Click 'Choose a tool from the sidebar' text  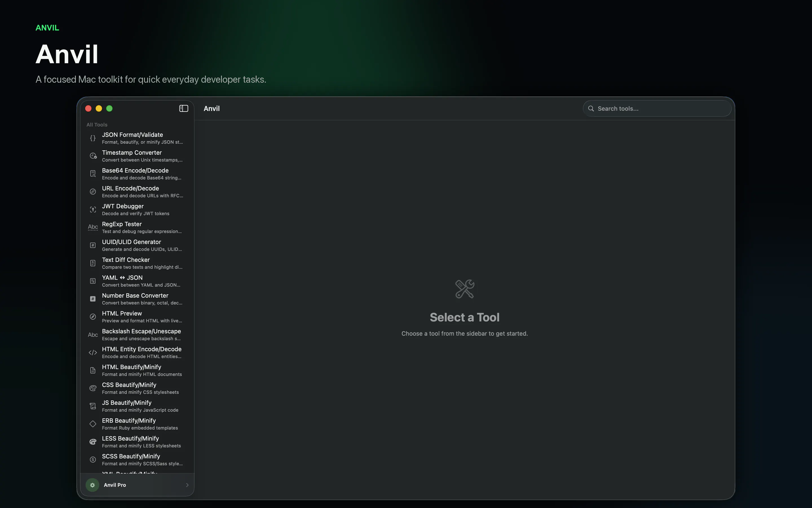tap(465, 334)
